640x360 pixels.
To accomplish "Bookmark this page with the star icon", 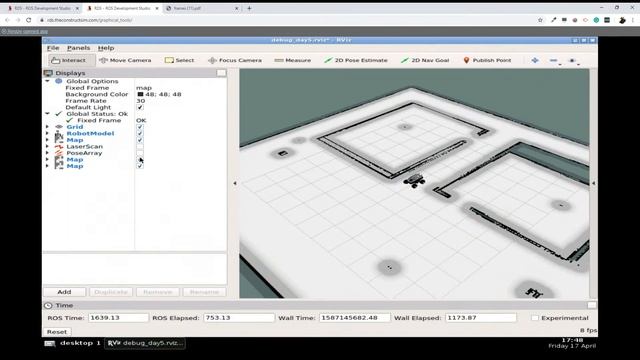I will coord(540,20).
